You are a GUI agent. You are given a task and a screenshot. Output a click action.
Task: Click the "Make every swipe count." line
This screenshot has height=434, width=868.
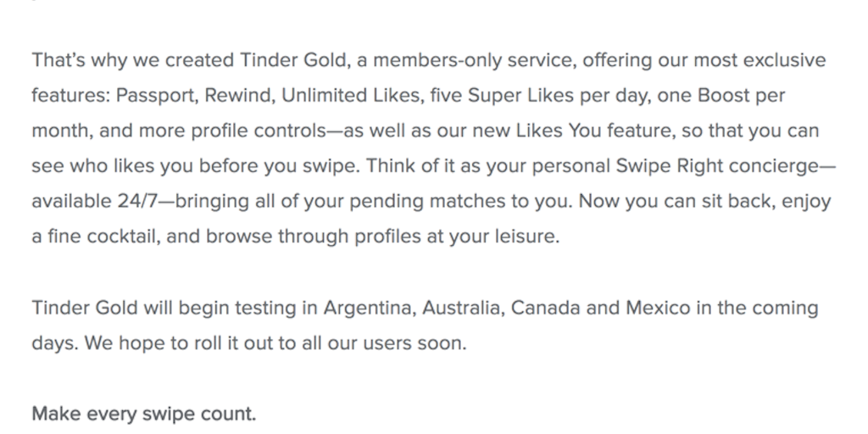[144, 414]
